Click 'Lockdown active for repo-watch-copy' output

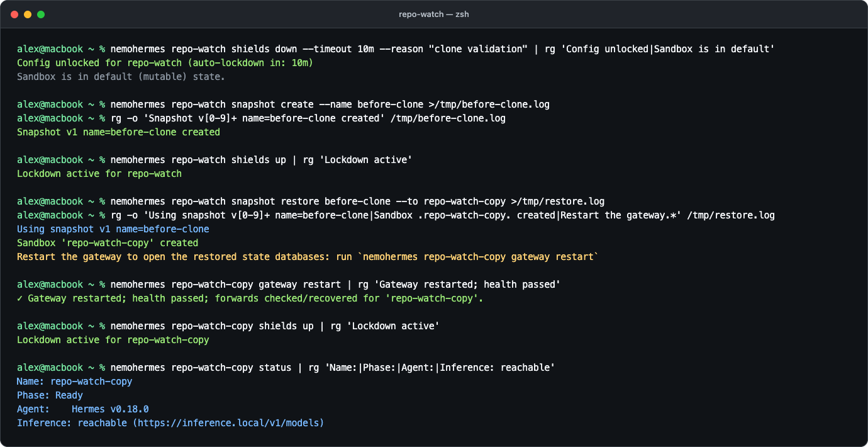pos(113,340)
